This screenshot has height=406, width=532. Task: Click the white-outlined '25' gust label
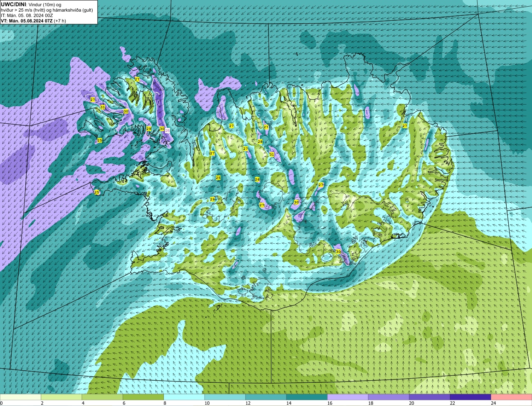167,130
